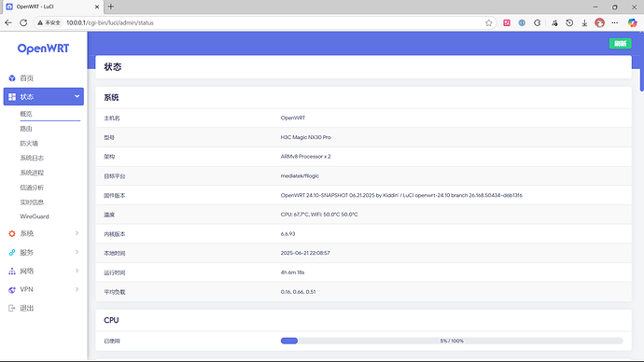Click the OpenWRT logo
The width and height of the screenshot is (644, 362).
point(43,49)
